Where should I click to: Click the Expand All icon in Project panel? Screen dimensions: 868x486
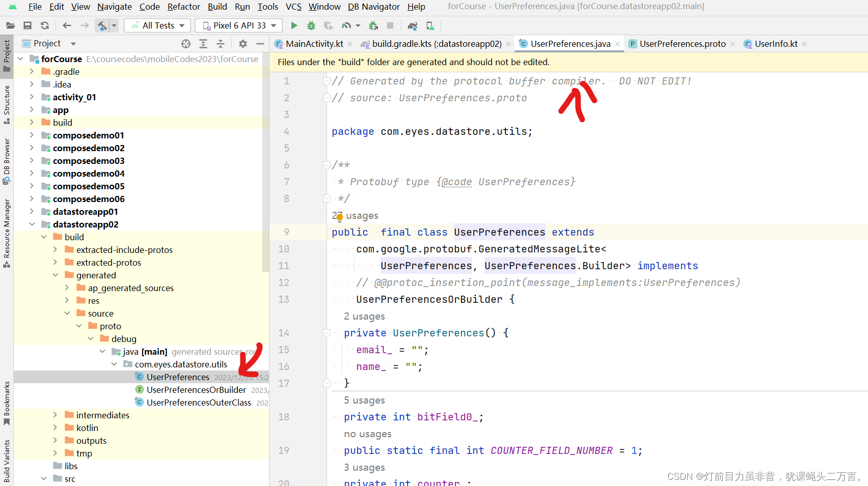pos(203,44)
